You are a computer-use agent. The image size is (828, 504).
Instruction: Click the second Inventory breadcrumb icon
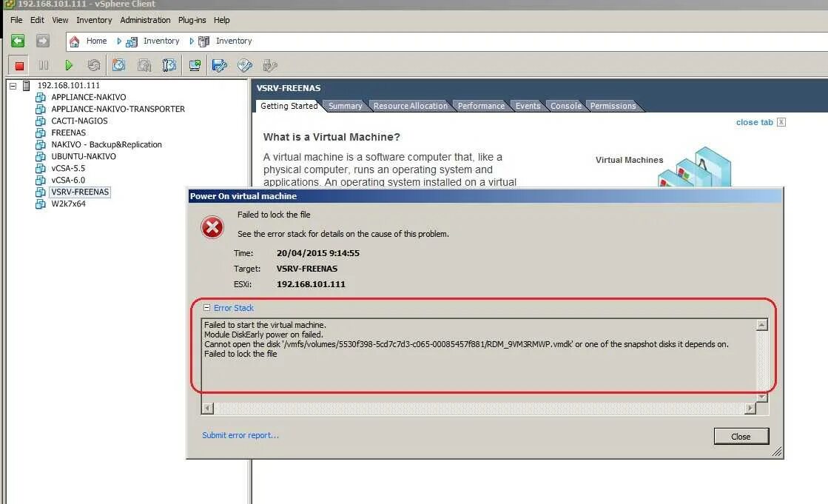pos(203,41)
